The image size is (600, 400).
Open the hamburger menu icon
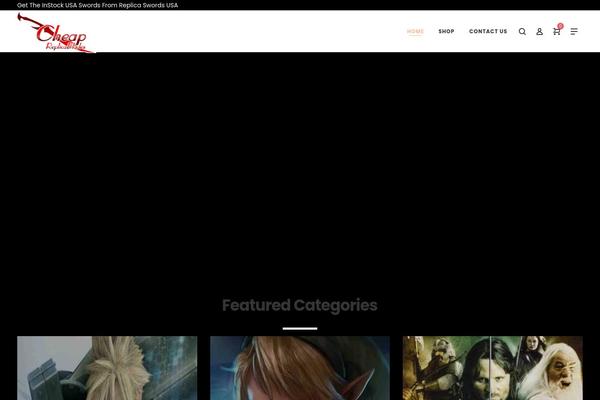(574, 31)
